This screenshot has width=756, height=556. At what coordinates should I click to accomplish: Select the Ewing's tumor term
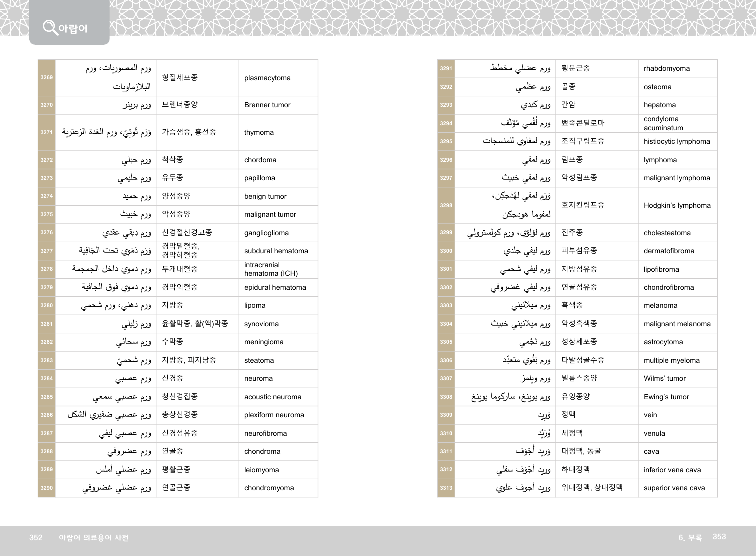point(666,397)
